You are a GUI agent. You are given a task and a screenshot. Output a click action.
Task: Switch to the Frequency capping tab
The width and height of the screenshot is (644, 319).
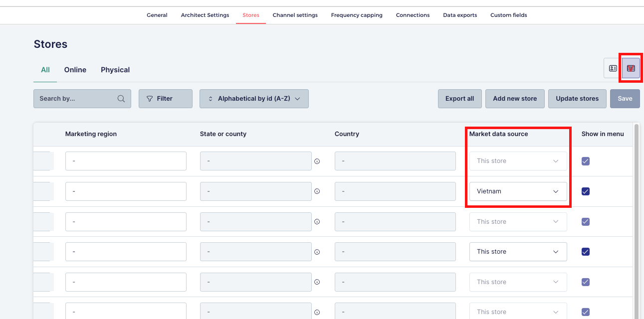357,15
